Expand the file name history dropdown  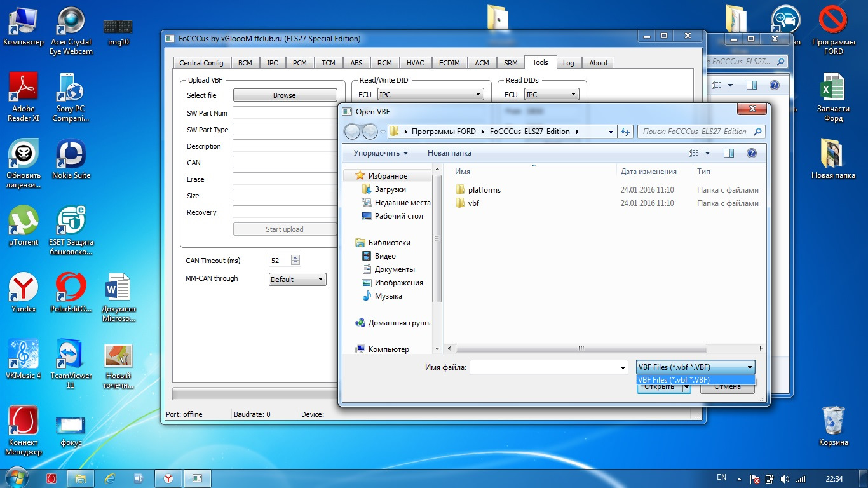[623, 368]
